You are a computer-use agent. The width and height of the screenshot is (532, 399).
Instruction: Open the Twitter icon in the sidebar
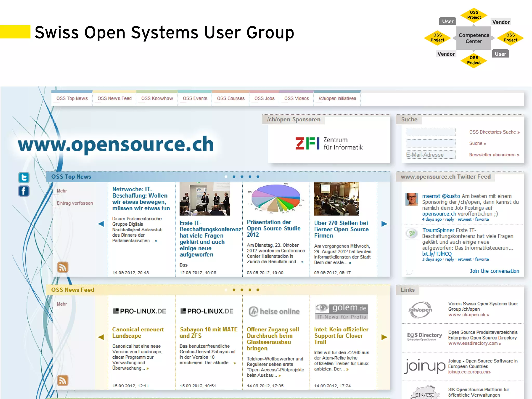24,178
